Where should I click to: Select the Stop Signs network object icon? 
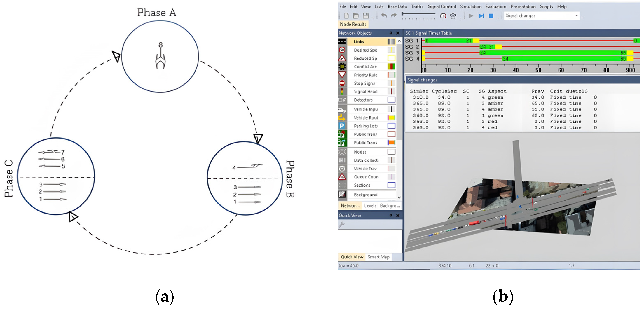pyautogui.click(x=342, y=83)
